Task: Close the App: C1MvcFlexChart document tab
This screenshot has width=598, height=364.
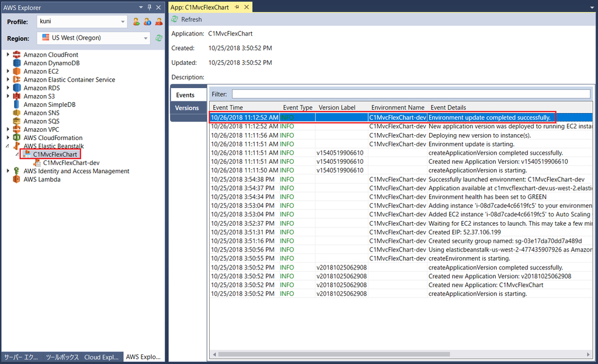Action: (x=247, y=7)
